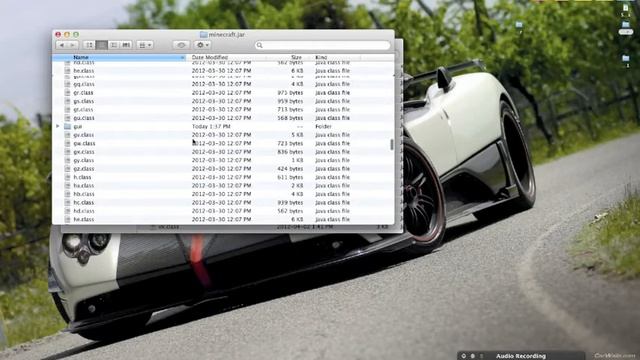Click the 'Folder' kind cell
This screenshot has height=360, width=640.
(x=323, y=127)
